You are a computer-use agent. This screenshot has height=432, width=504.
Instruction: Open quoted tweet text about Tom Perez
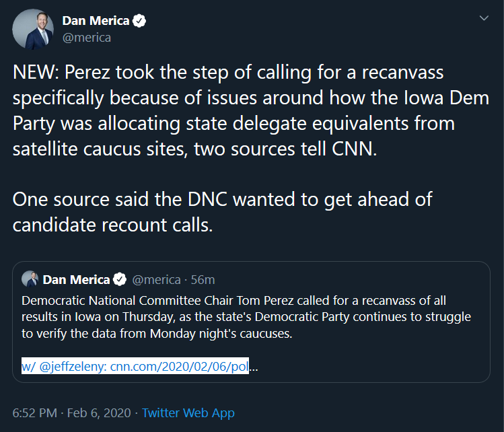tap(246, 316)
